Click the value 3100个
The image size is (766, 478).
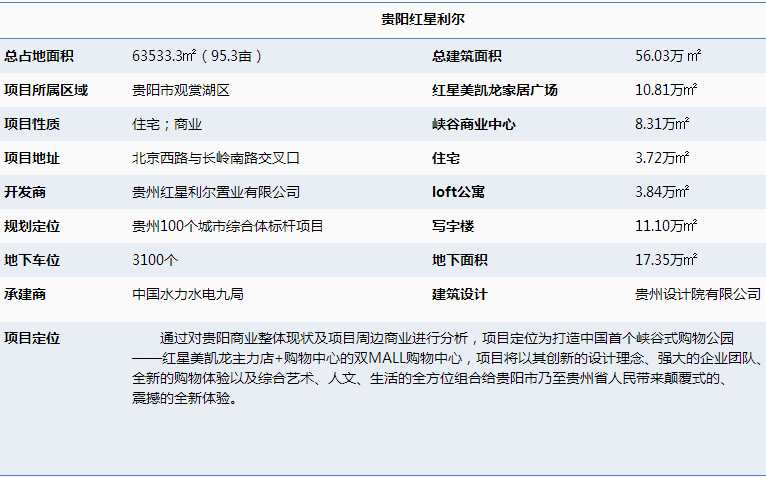155,260
